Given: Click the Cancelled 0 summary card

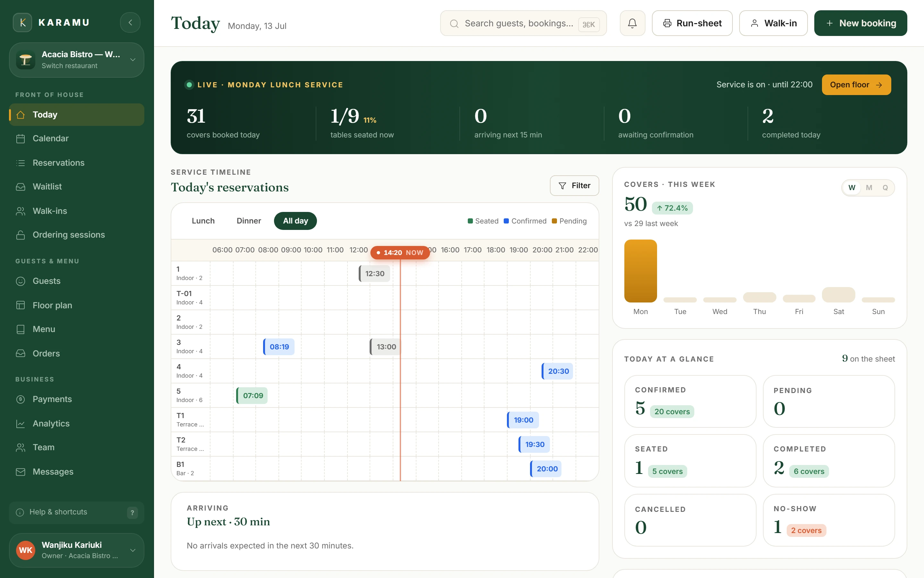Looking at the screenshot, I should [x=690, y=520].
